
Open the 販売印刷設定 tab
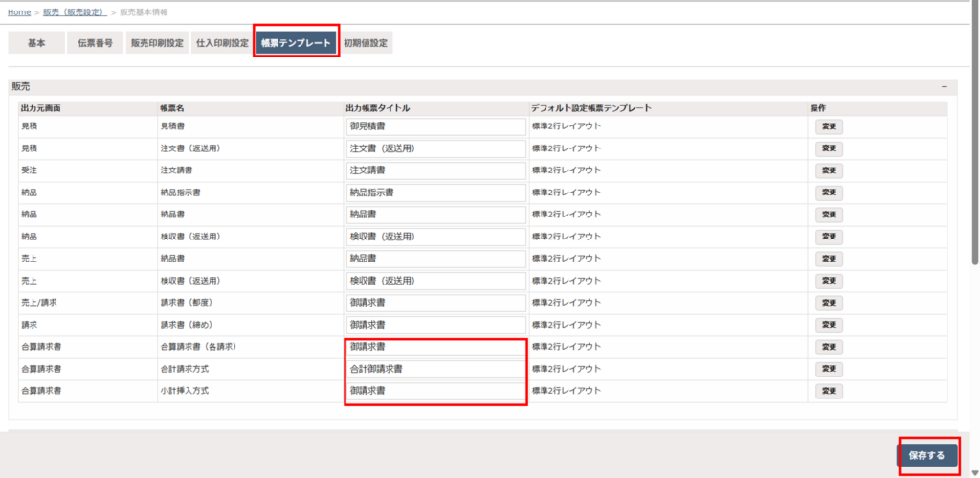coord(157,43)
